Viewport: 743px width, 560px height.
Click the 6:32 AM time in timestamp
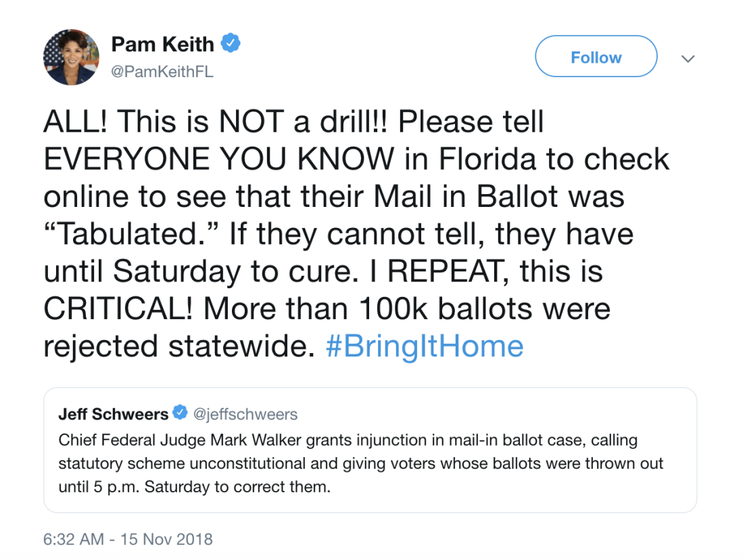pyautogui.click(x=74, y=539)
